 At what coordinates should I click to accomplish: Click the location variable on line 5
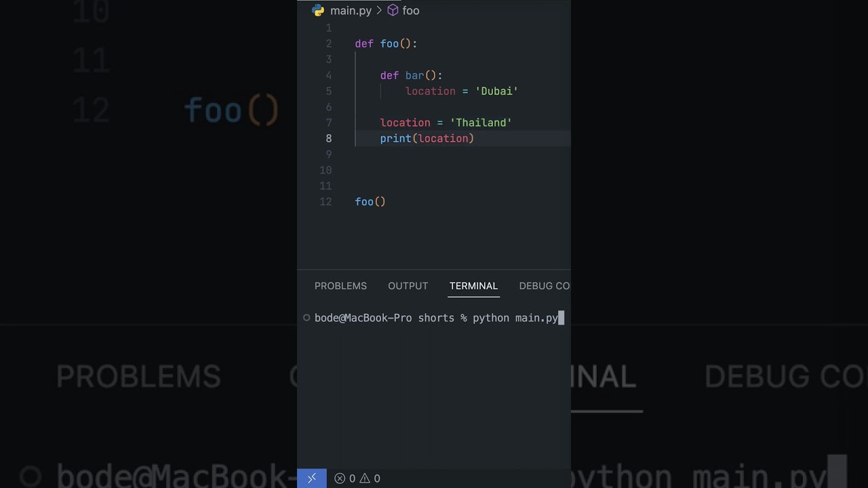tap(431, 91)
